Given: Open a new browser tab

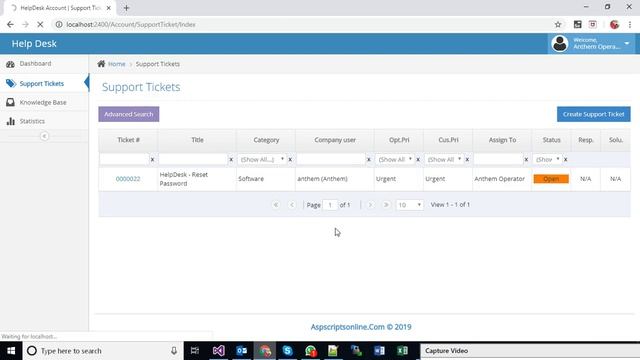Looking at the screenshot, I should pos(126,8).
